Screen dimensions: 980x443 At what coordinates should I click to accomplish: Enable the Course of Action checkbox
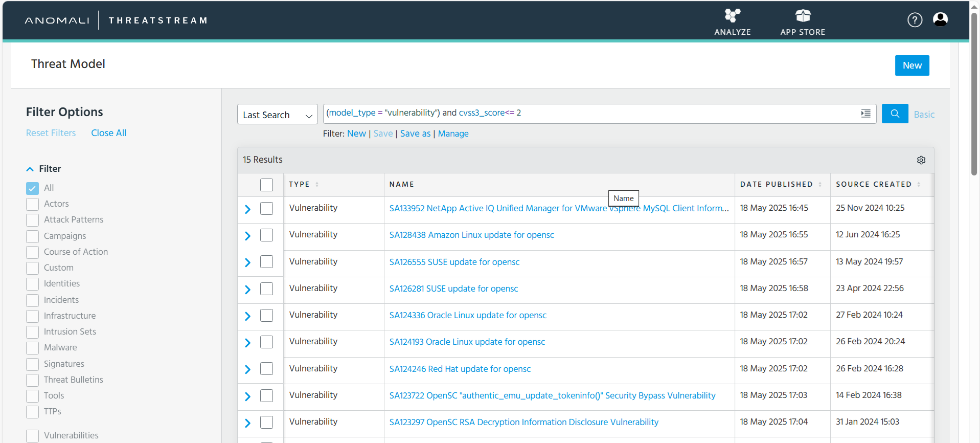click(x=32, y=252)
